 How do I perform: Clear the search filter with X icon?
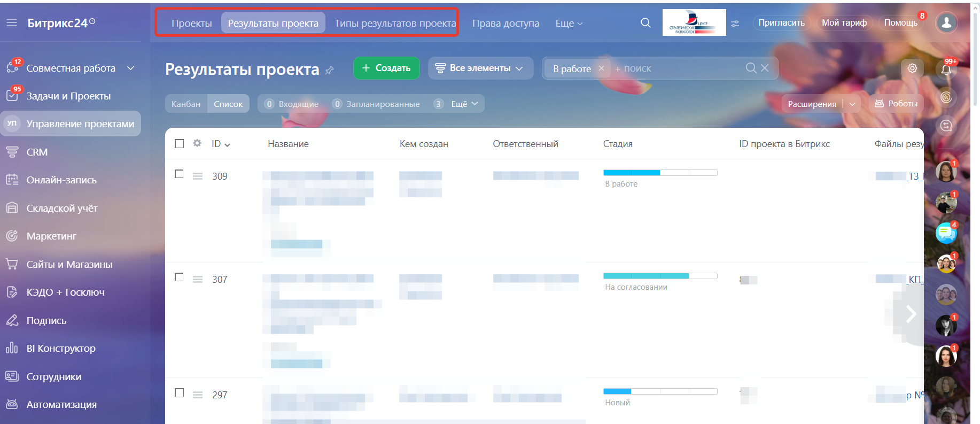(765, 68)
